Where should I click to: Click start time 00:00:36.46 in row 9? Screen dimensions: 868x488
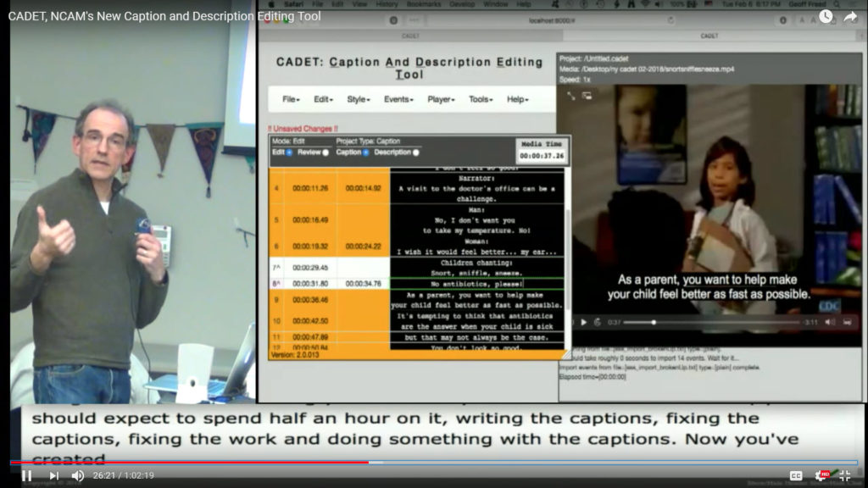click(310, 300)
